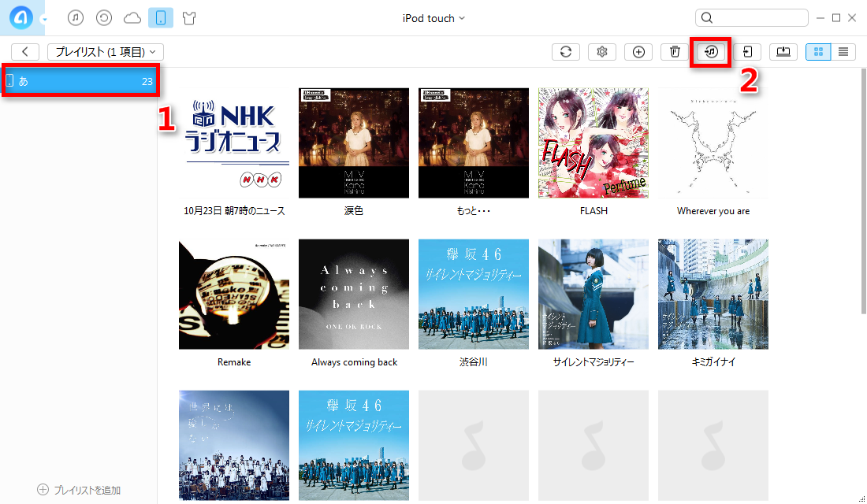
Task: Click the magnifier search icon
Action: [x=707, y=18]
